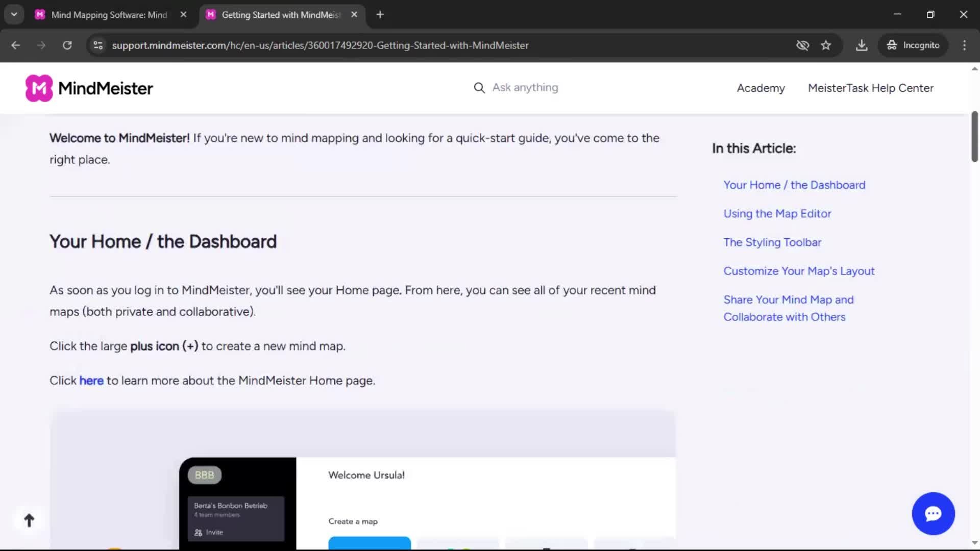Close the Mind Mapping Software tab
The width and height of the screenshot is (980, 551).
[x=183, y=15]
